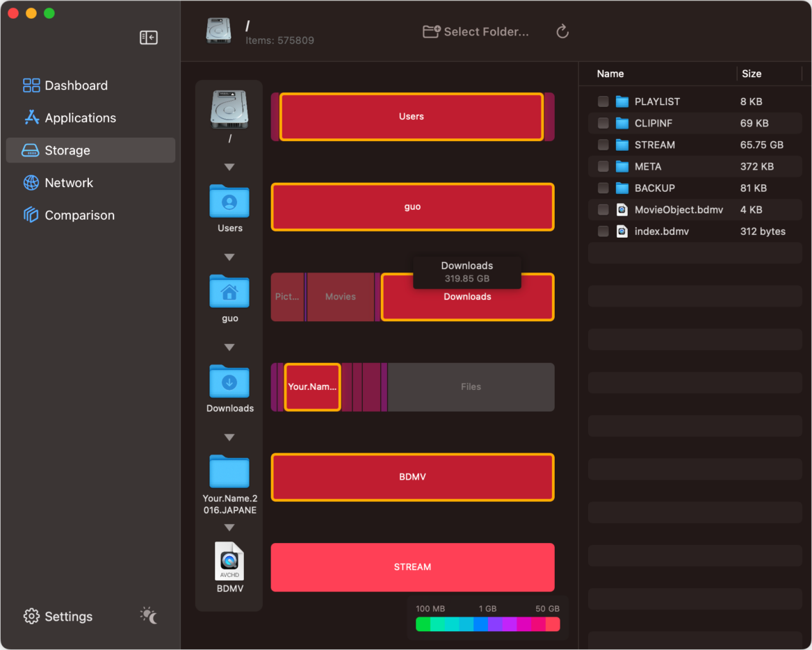Screen dimensions: 812x650
Task: Click the refresh arrow icon in the header
Action: click(x=562, y=31)
